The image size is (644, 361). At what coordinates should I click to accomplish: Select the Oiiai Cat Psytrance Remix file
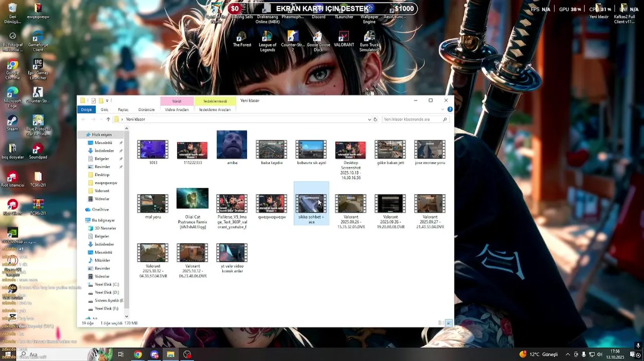192,209
